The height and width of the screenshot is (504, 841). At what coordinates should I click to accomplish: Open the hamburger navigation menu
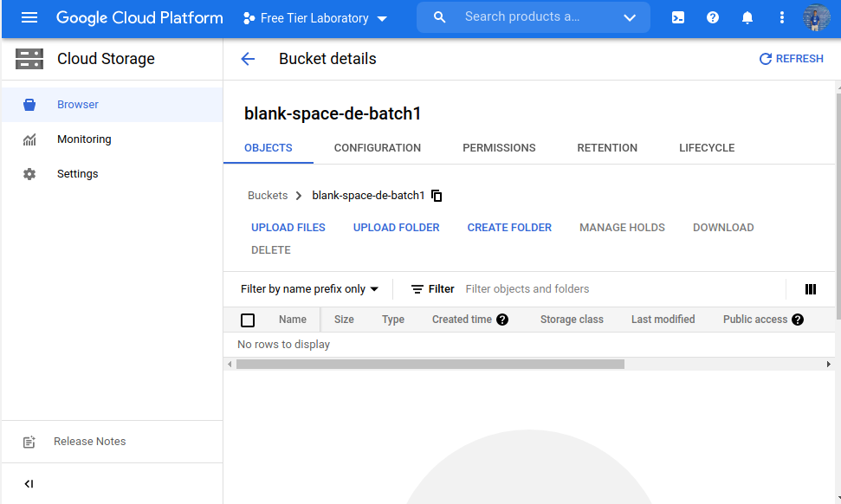pyautogui.click(x=29, y=17)
